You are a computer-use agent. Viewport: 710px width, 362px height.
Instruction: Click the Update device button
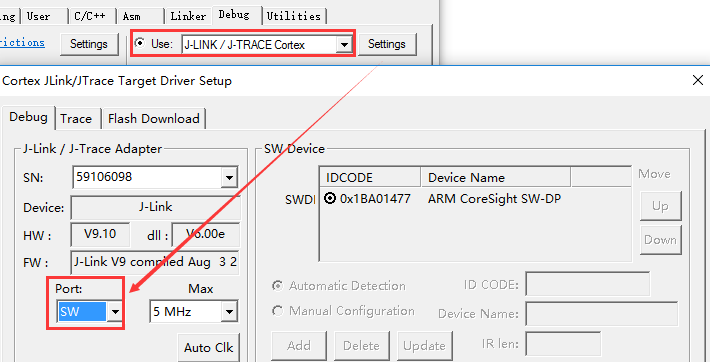[424, 346]
